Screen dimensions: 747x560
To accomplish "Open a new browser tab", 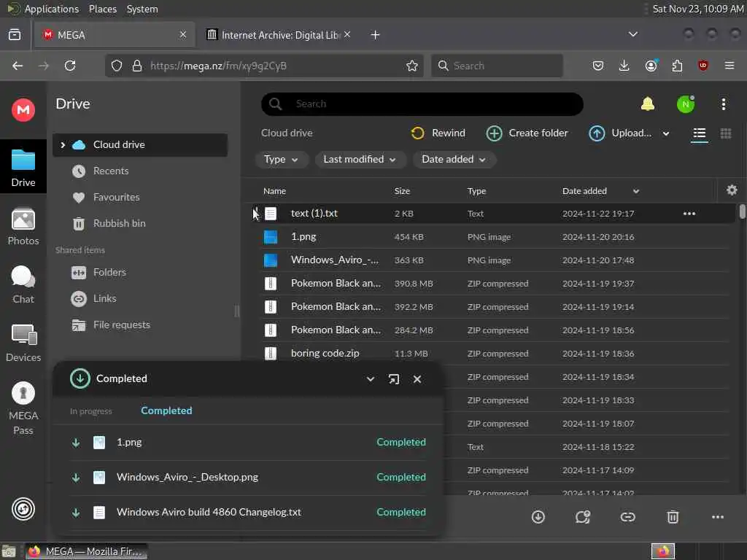I will click(x=375, y=35).
